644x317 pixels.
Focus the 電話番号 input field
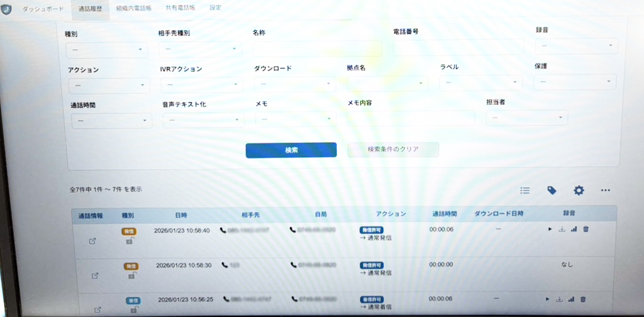click(x=458, y=47)
